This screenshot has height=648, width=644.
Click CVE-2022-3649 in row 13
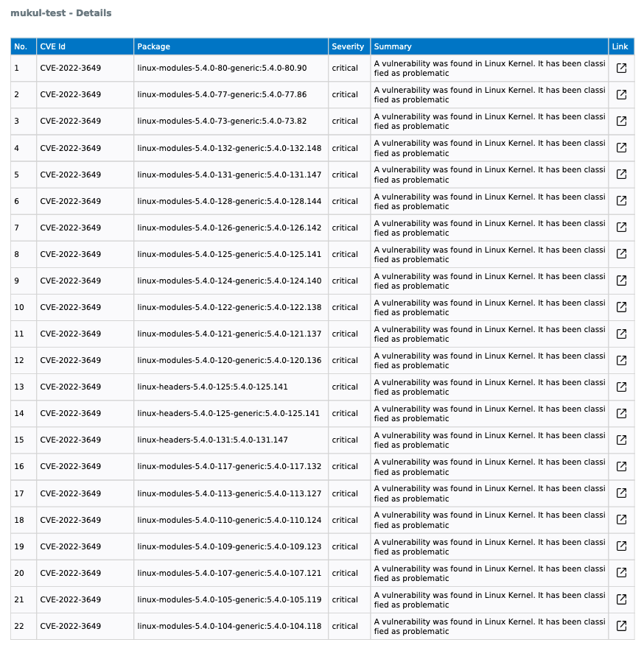[70, 387]
